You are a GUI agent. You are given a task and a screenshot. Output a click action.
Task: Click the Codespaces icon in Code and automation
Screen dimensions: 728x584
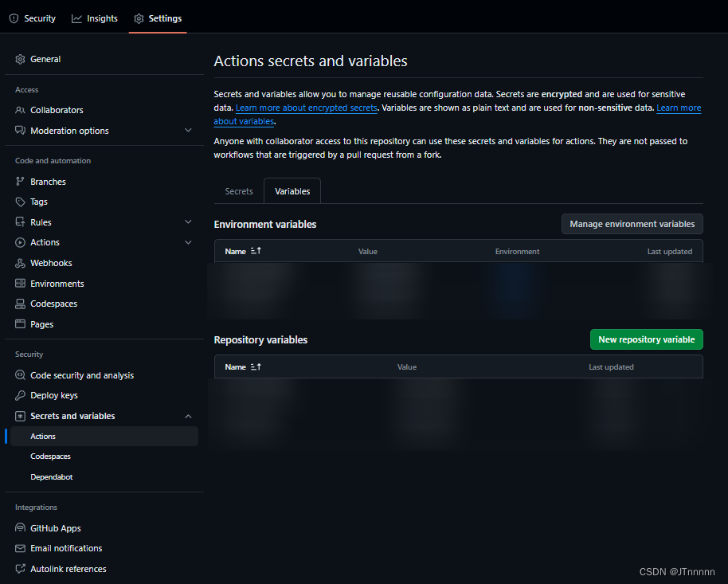tap(20, 304)
